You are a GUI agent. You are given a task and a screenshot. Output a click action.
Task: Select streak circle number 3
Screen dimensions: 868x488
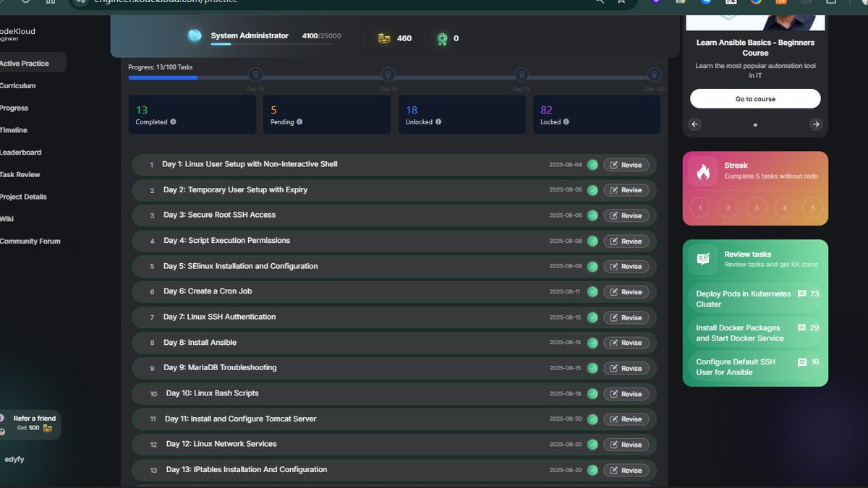click(x=756, y=208)
